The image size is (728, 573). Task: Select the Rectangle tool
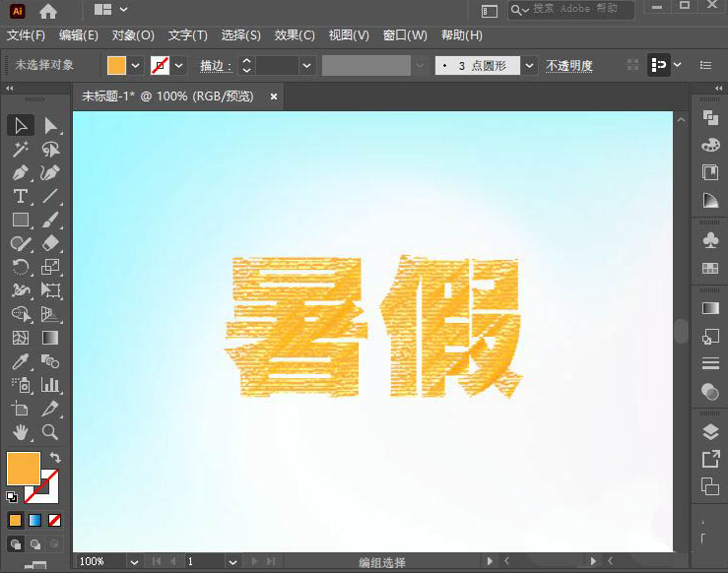(x=21, y=220)
